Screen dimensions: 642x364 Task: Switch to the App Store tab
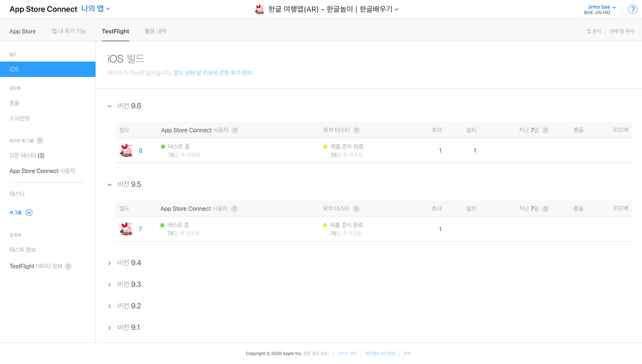coord(23,31)
